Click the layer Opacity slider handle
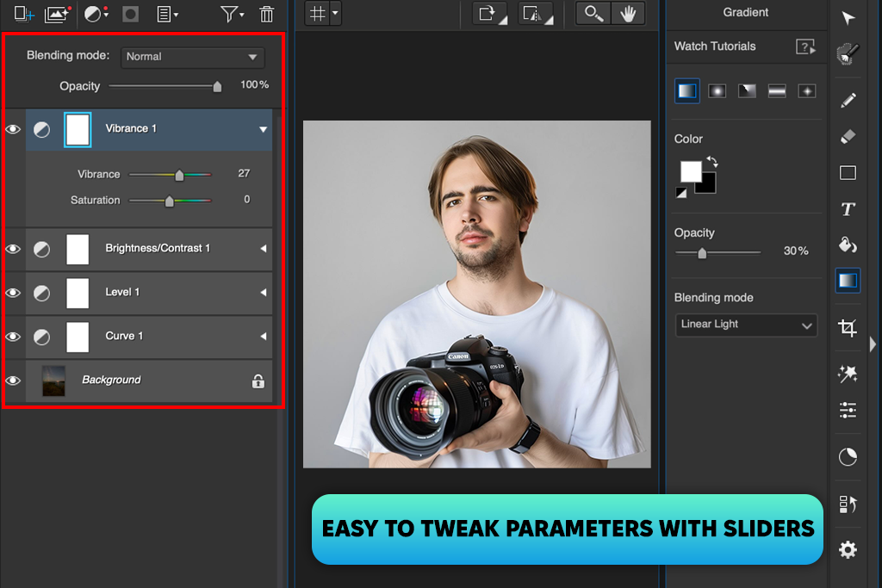 point(217,87)
